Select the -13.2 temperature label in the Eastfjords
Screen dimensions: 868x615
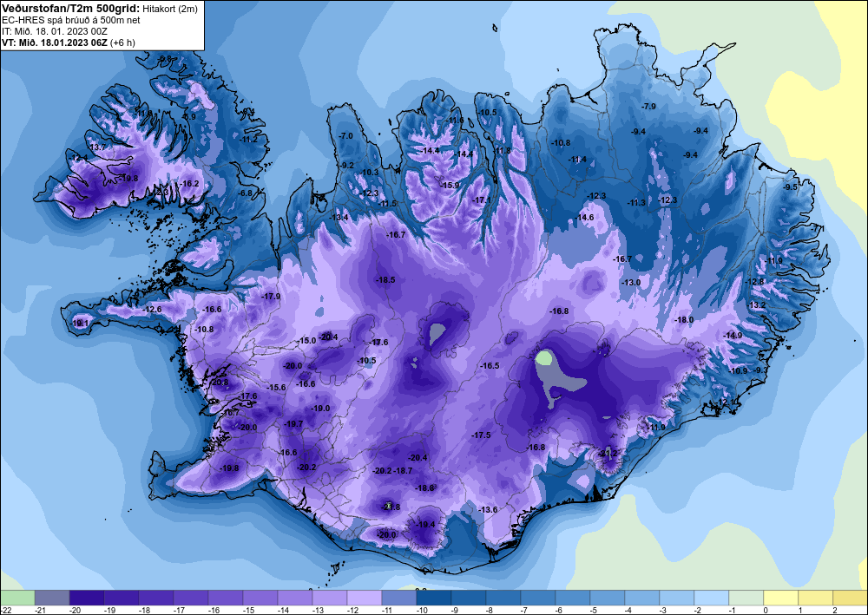tap(757, 305)
